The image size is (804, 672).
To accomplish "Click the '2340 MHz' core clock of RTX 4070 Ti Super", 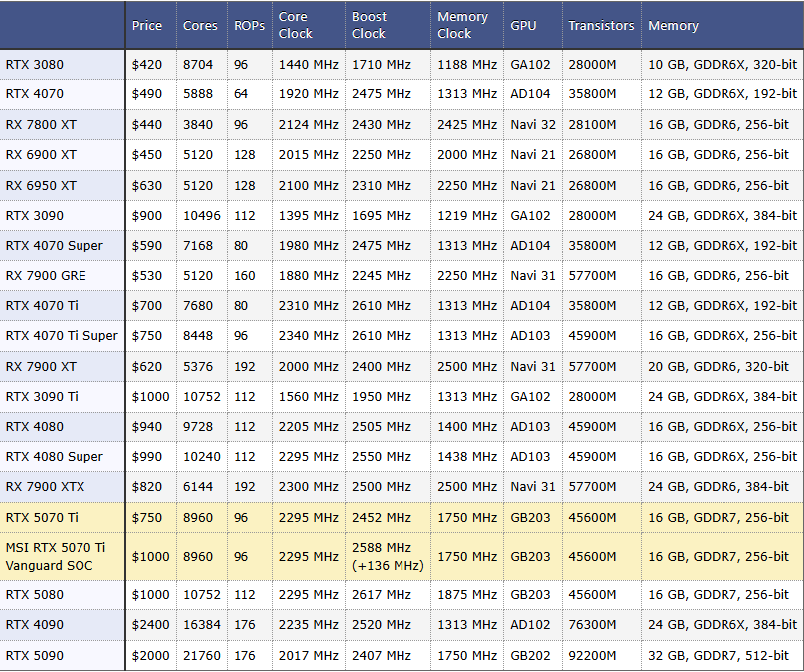I will [309, 335].
